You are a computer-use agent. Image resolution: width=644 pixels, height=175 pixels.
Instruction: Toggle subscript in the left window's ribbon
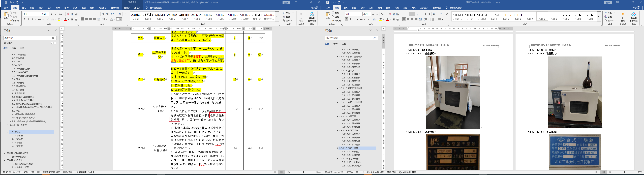coord(43,19)
